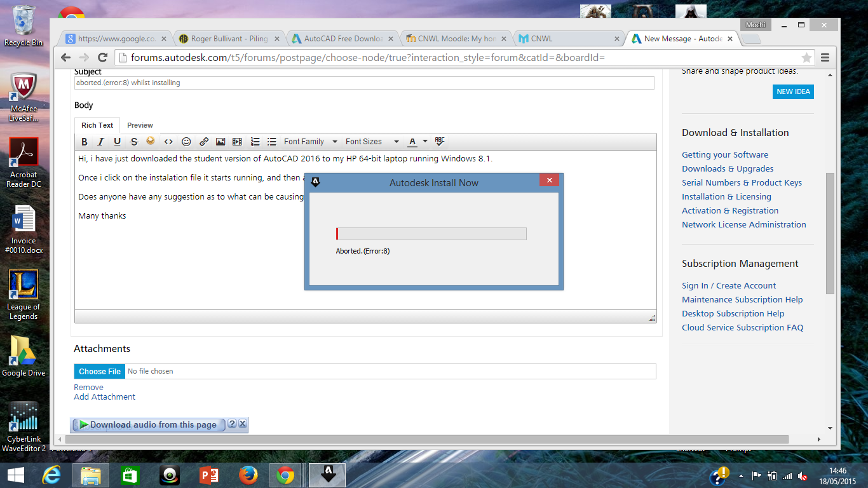Open the Installation & Licensing link
Image resolution: width=868 pixels, height=488 pixels.
tap(726, 196)
